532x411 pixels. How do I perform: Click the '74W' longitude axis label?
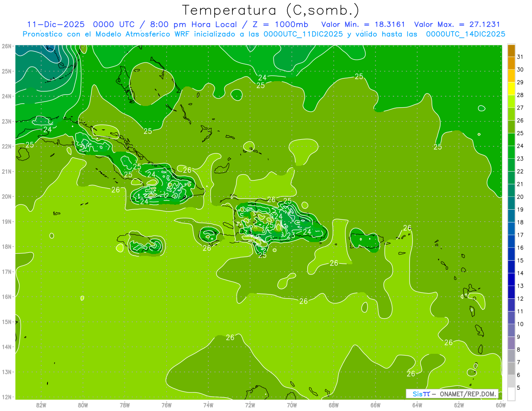(x=208, y=404)
